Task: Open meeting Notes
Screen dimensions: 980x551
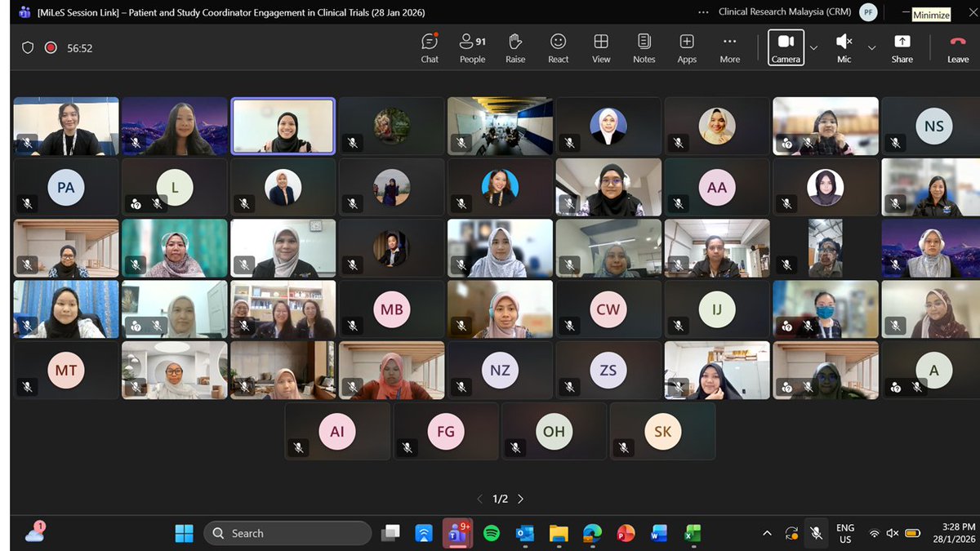Action: coord(644,47)
